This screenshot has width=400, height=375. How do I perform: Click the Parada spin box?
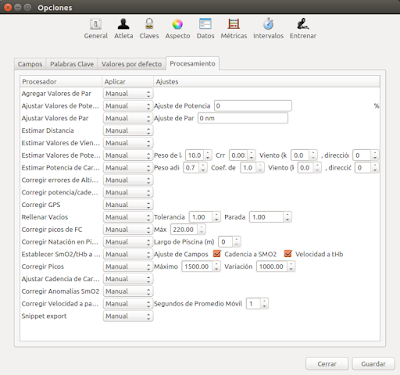(x=270, y=217)
